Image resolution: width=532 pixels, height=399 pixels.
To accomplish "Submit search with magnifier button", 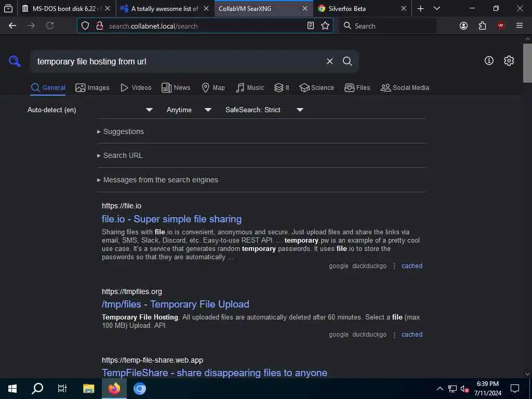I will click(347, 61).
